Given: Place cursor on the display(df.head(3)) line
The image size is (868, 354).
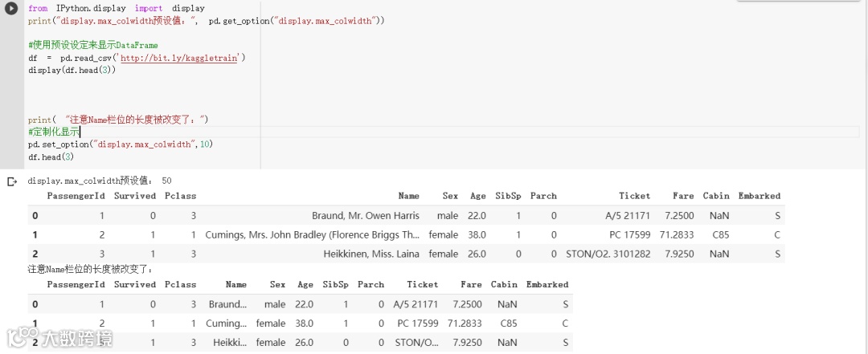Looking at the screenshot, I should [x=72, y=71].
